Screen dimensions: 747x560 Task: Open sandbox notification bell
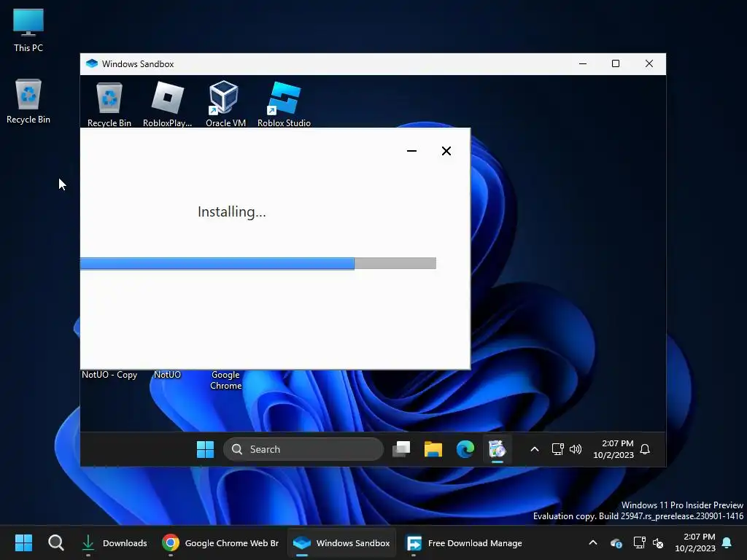pyautogui.click(x=645, y=449)
